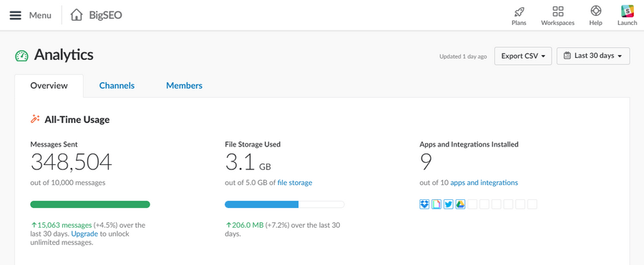Click the Google Drive integration icon
The width and height of the screenshot is (644, 265).
point(460,204)
